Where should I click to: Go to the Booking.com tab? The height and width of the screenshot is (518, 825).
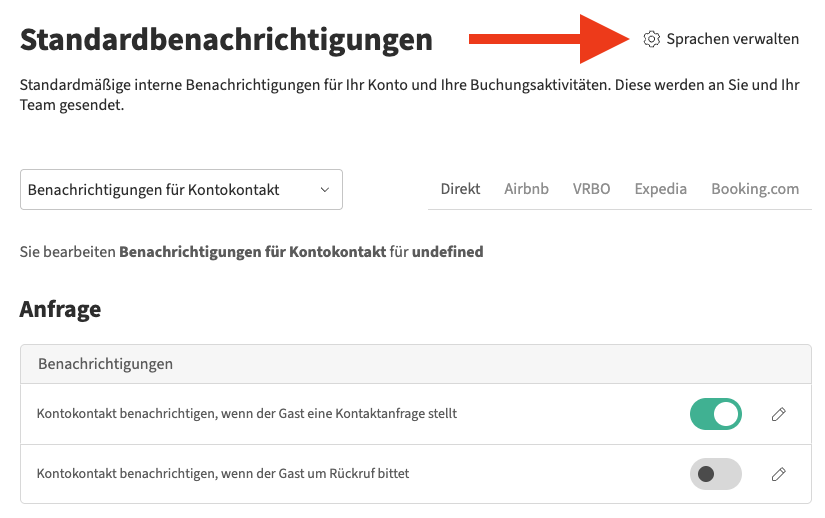(x=755, y=188)
